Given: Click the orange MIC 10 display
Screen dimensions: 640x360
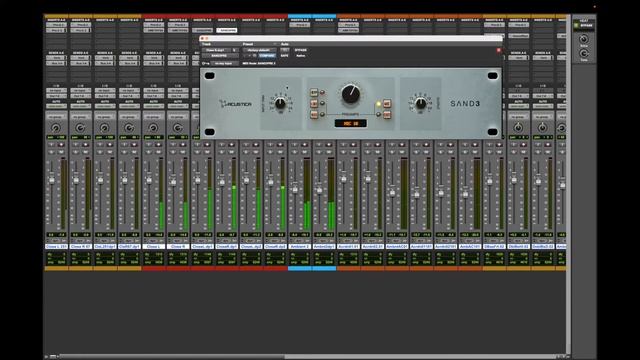Looking at the screenshot, I should click(x=350, y=123).
